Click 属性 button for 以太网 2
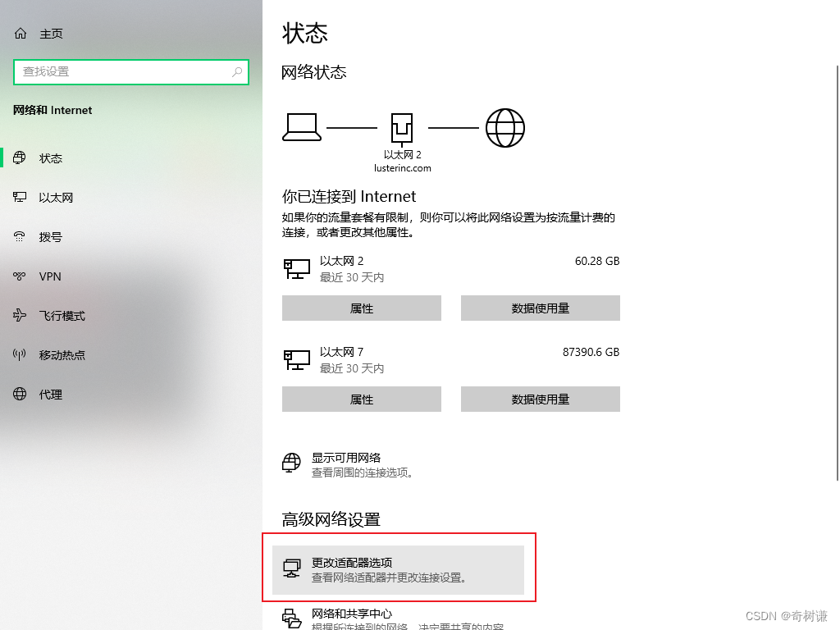This screenshot has height=630, width=840. point(361,308)
